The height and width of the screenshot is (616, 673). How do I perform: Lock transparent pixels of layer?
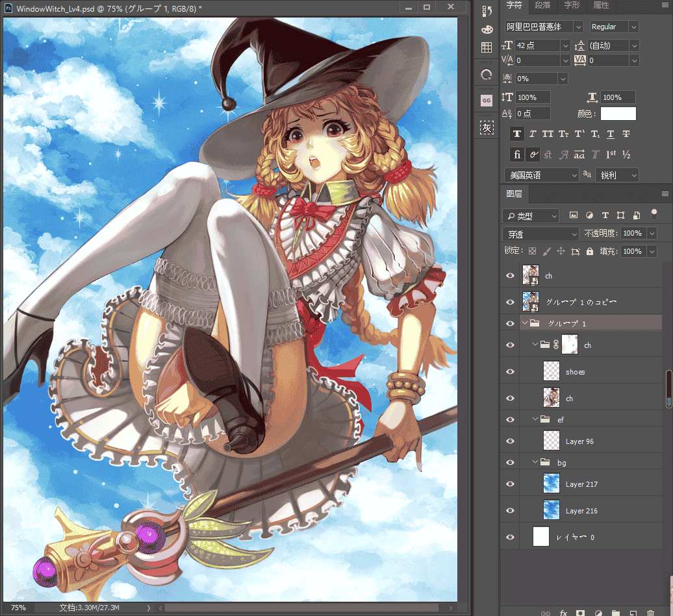532,251
